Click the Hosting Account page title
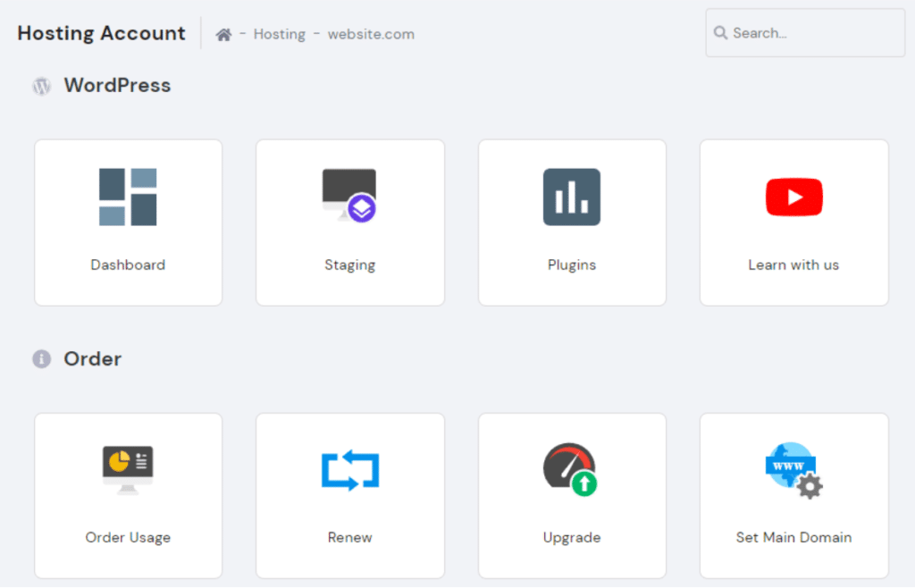 (102, 33)
